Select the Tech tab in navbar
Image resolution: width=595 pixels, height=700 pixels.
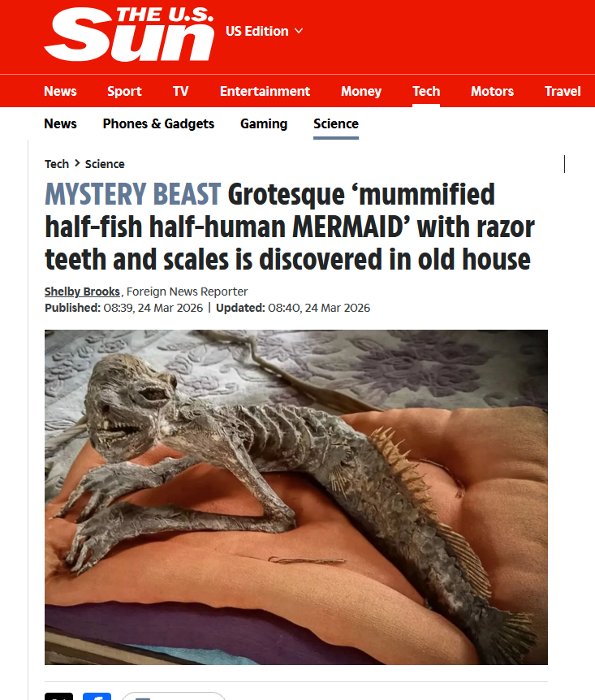tap(426, 91)
